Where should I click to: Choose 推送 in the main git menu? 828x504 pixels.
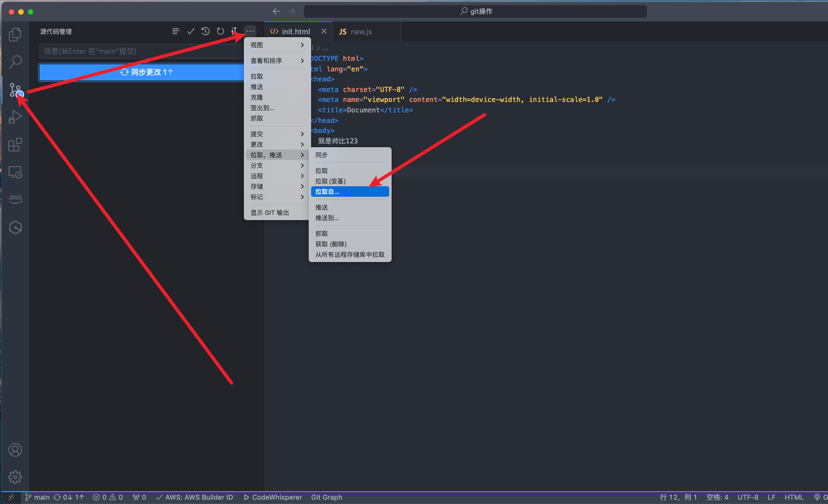tap(277, 87)
